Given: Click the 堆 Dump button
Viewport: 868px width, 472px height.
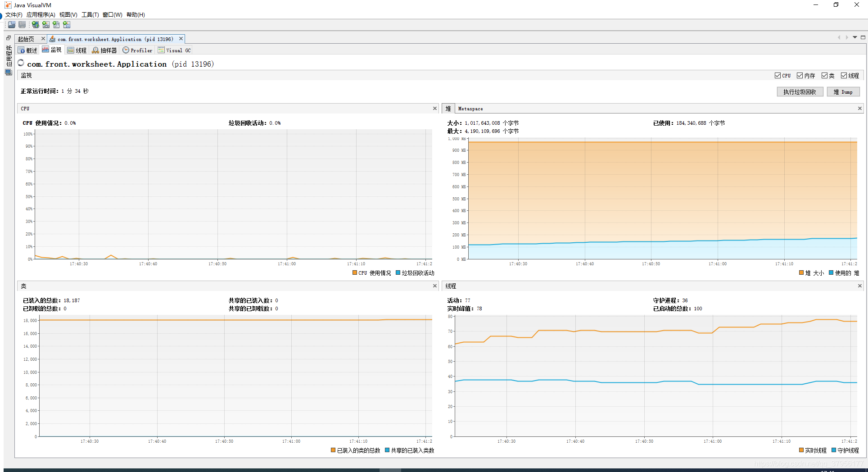Looking at the screenshot, I should (x=843, y=92).
